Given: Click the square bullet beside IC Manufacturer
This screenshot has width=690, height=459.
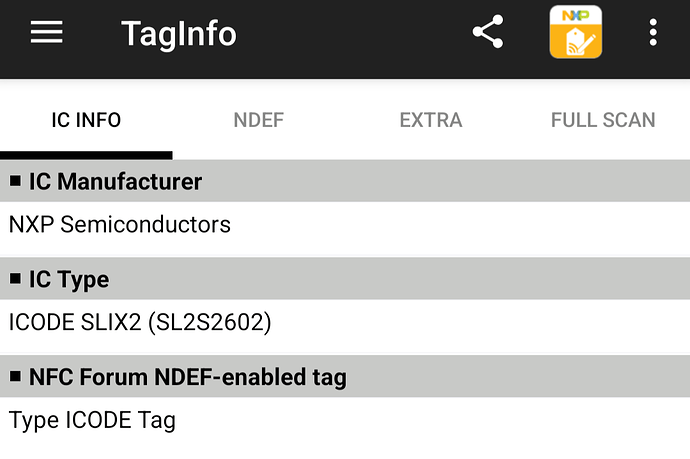Looking at the screenshot, I should [x=15, y=181].
